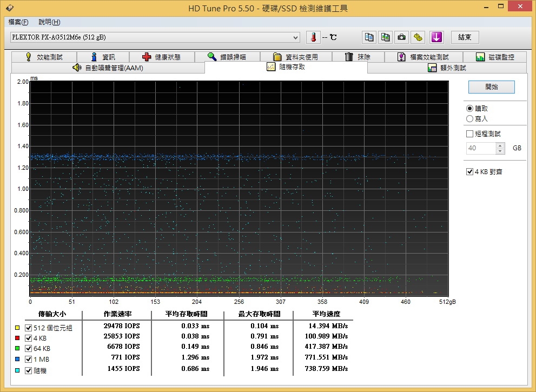Click the folder icon for 資料夾使用
Screen dimensions: 536x392
click(277, 57)
